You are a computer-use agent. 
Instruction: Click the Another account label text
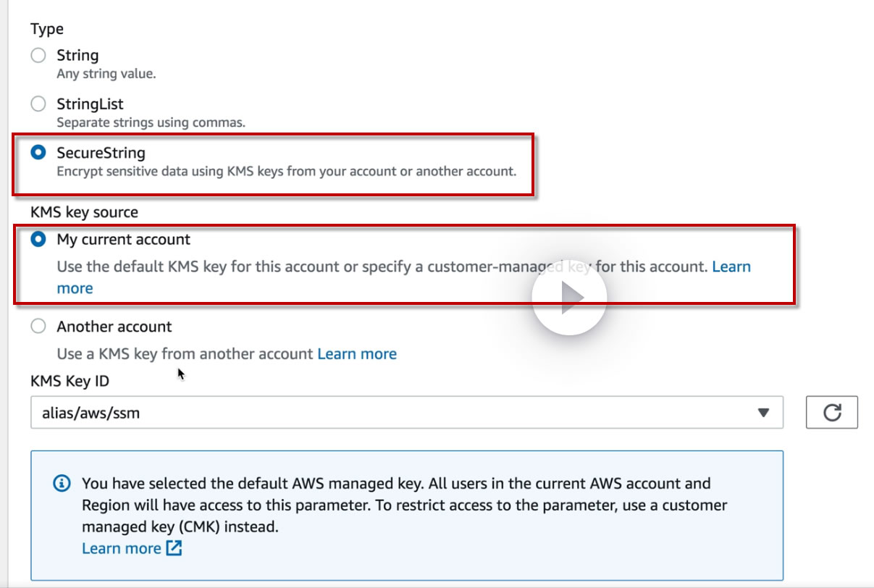point(114,327)
